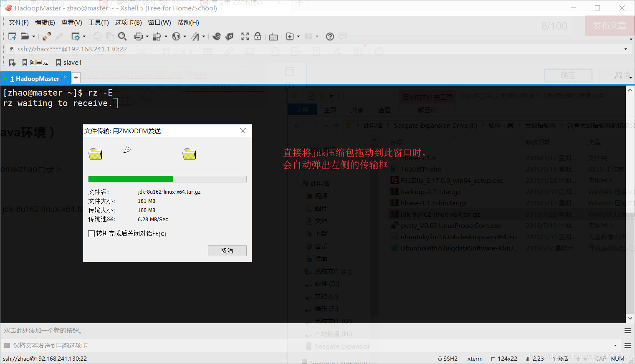Open the 窗口(W) menu
The height and width of the screenshot is (364, 635).
point(159,23)
